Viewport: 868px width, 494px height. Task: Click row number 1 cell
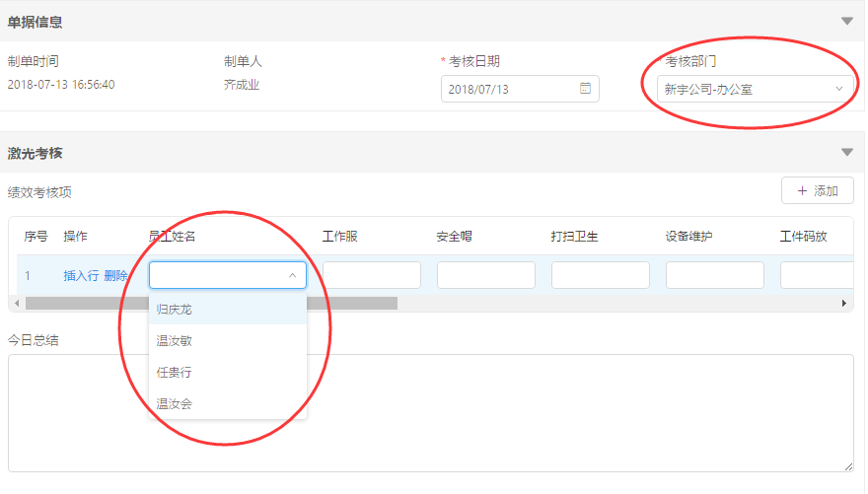pyautogui.click(x=28, y=275)
